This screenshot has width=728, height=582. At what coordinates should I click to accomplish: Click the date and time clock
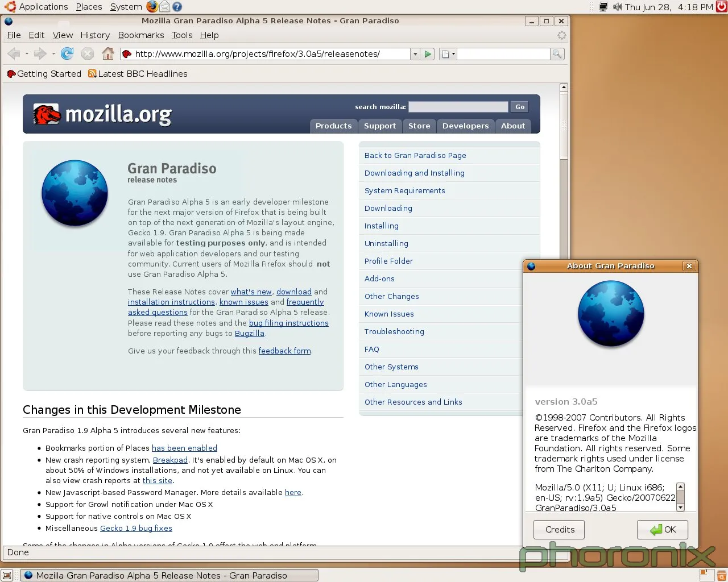coord(669,7)
